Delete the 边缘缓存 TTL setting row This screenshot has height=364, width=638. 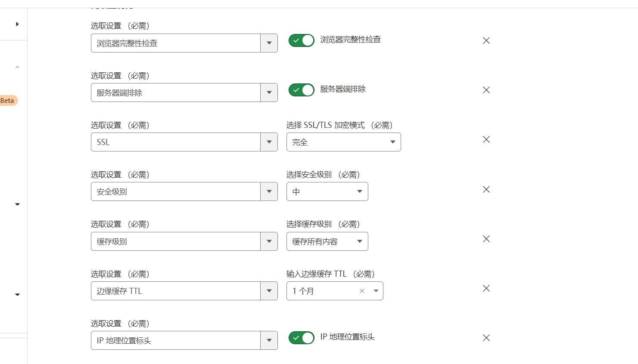[x=486, y=288]
